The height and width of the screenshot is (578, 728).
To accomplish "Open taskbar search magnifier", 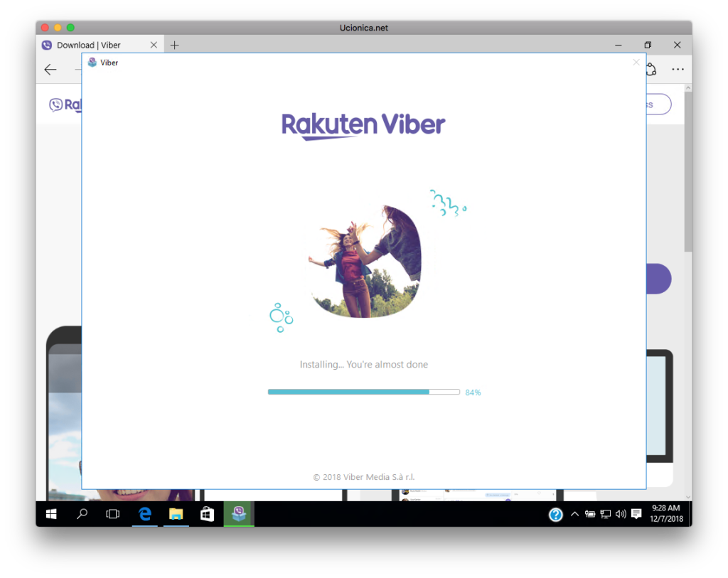I will 82,514.
